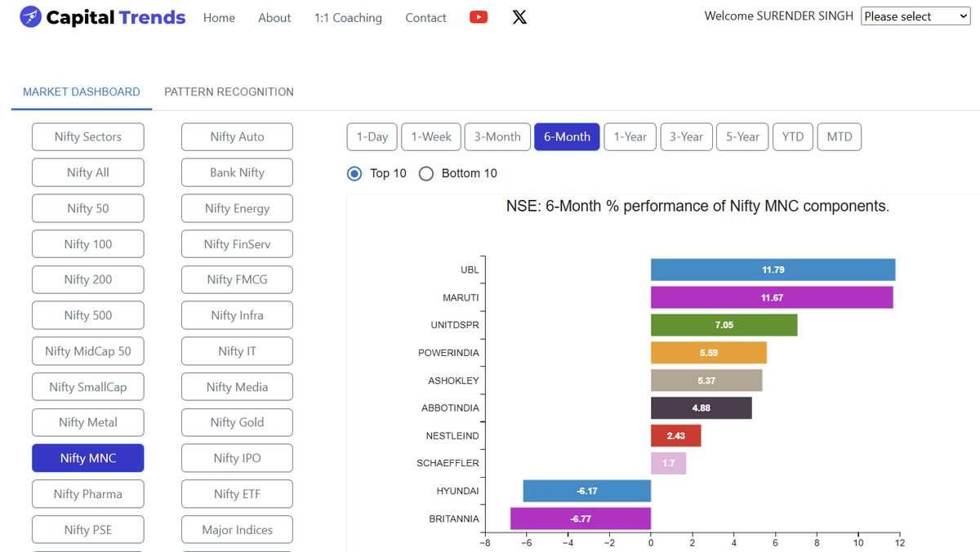The width and height of the screenshot is (980, 552).
Task: Select the Nifty 100 button
Action: (x=88, y=244)
